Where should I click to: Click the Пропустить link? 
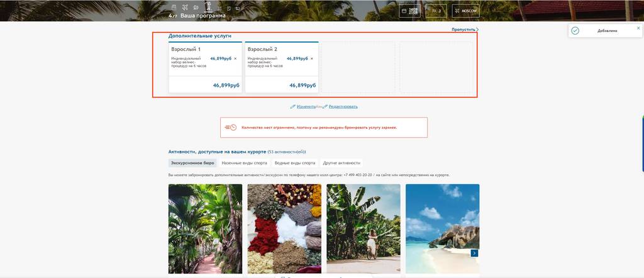tap(465, 30)
